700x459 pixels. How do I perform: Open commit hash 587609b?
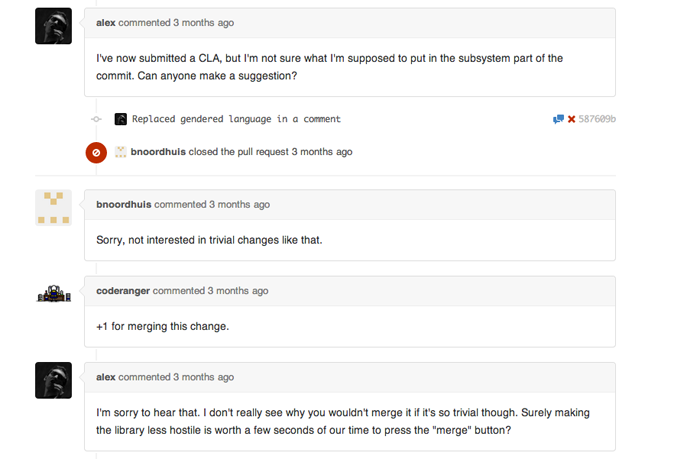(x=598, y=119)
